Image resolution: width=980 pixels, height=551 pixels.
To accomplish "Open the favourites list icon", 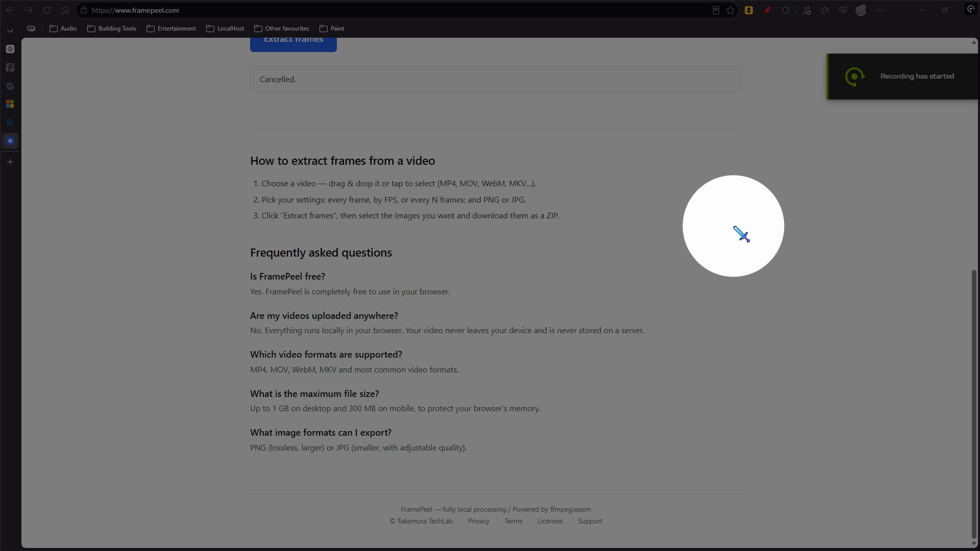I will click(825, 10).
